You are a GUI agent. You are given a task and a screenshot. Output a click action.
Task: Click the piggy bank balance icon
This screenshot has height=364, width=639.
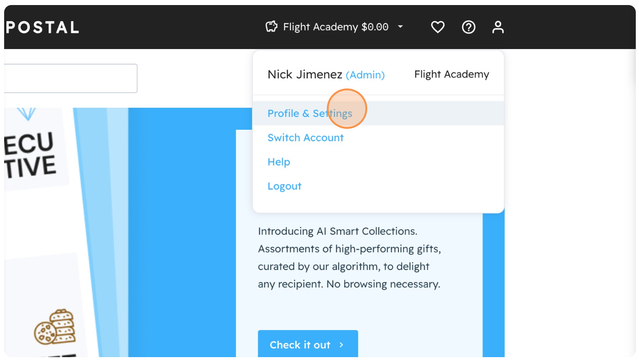[272, 27]
